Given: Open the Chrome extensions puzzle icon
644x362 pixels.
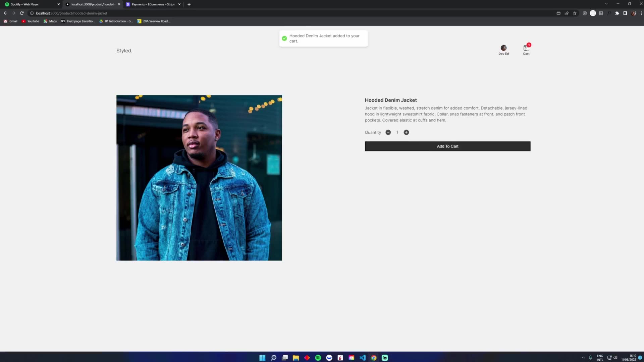Looking at the screenshot, I should 617,13.
